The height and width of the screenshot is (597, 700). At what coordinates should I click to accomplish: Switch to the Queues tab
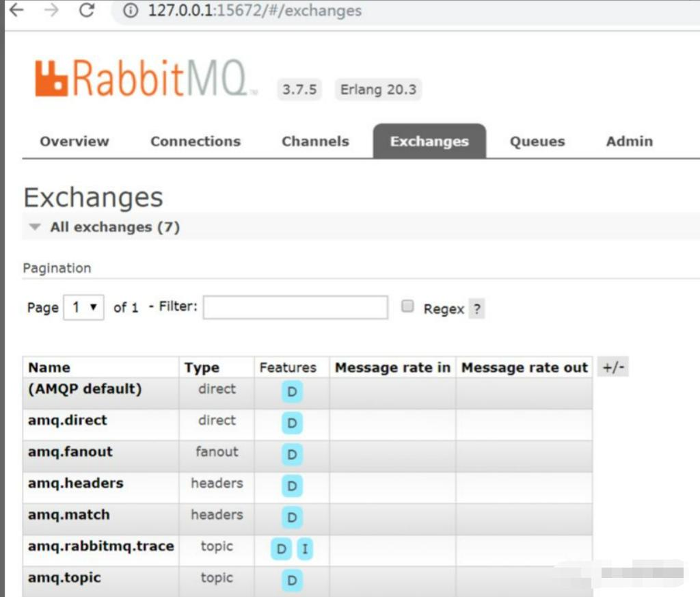tap(537, 142)
